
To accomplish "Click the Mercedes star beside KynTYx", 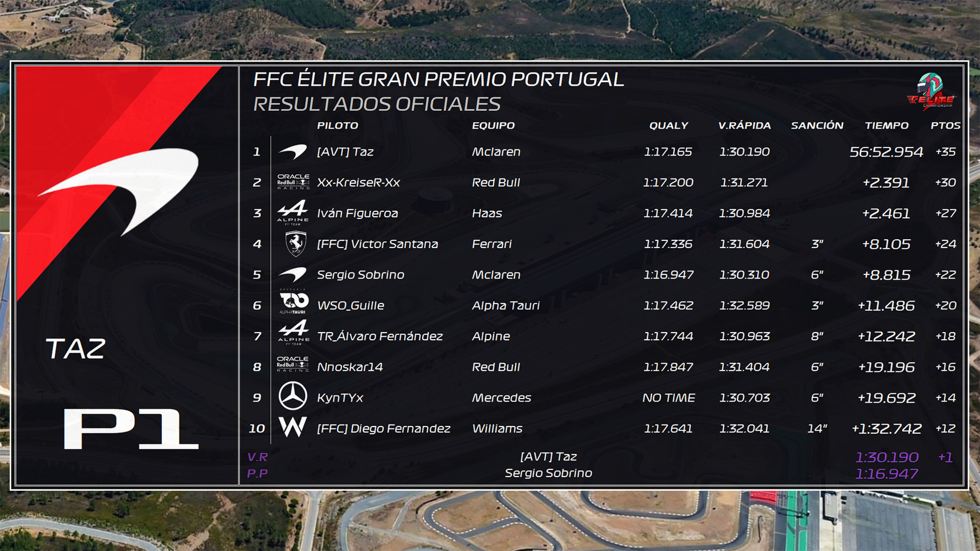I will click(293, 396).
